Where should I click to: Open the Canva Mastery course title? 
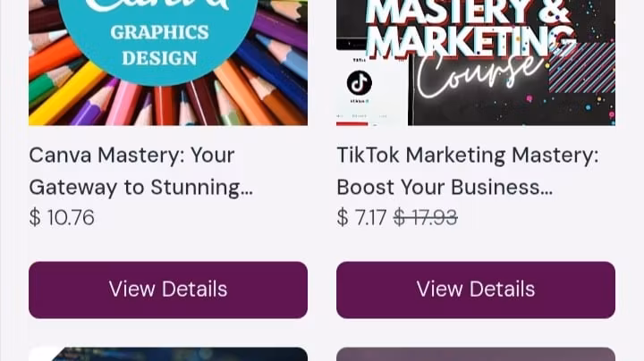[x=141, y=171]
